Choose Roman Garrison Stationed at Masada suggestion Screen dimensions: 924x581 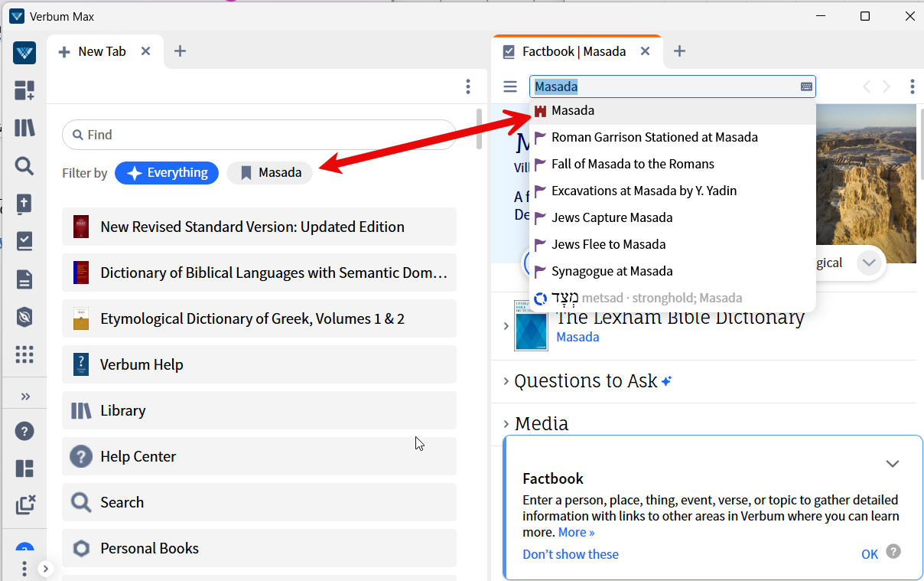pos(672,137)
